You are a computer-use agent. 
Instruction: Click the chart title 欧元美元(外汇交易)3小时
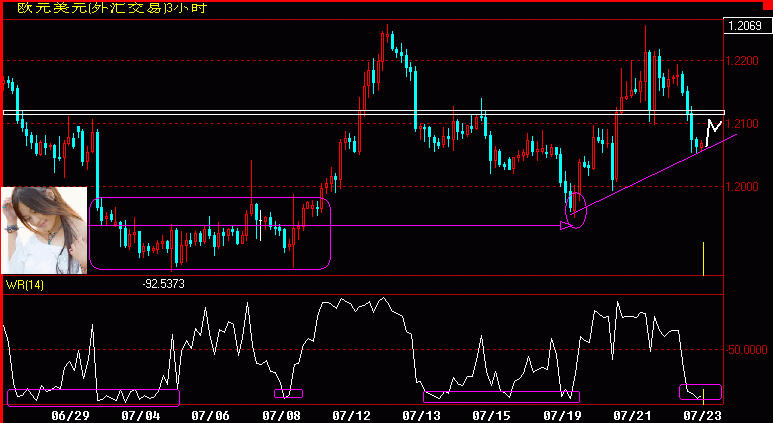pos(112,8)
